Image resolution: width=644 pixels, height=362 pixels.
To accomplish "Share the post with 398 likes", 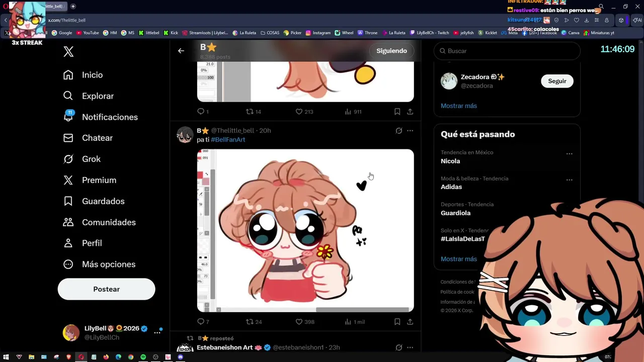I will pos(410,322).
